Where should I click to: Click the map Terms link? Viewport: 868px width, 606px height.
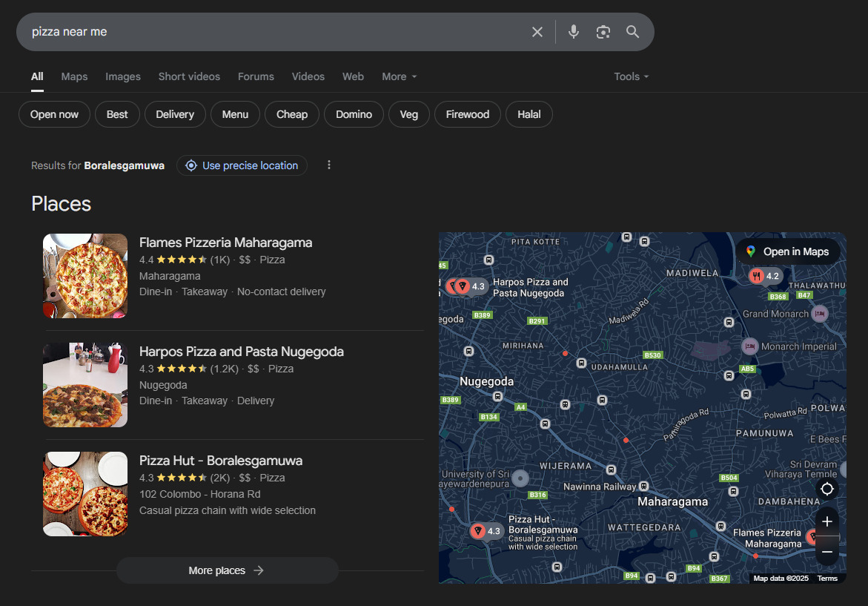point(827,579)
